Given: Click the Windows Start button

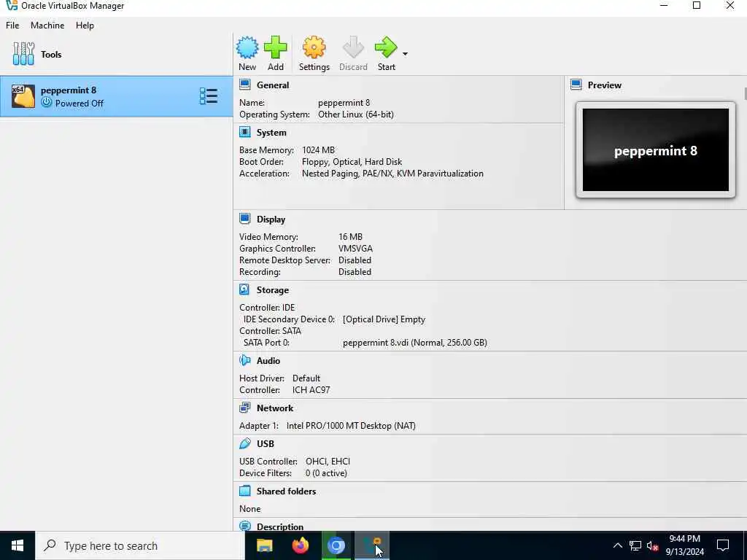Looking at the screenshot, I should click(x=18, y=545).
